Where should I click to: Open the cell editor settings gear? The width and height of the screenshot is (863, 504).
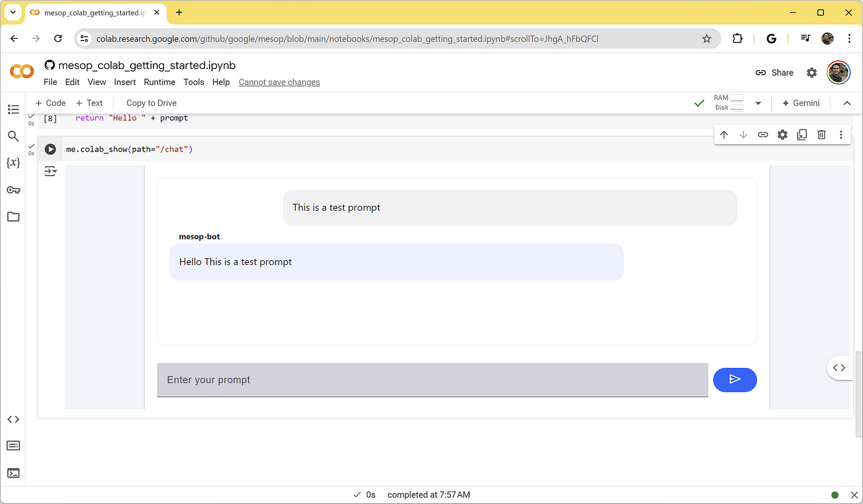tap(782, 134)
